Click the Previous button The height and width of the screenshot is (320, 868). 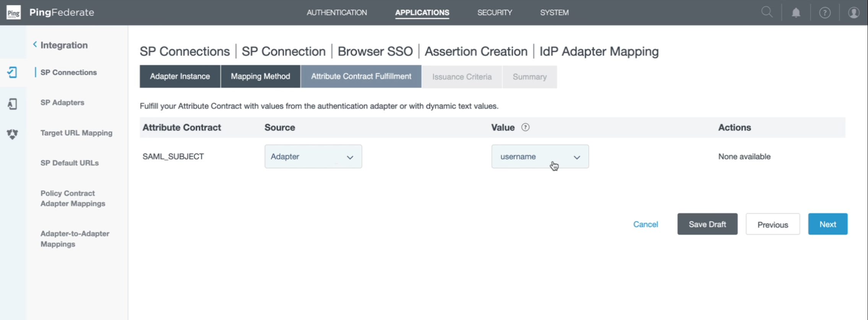pyautogui.click(x=772, y=224)
